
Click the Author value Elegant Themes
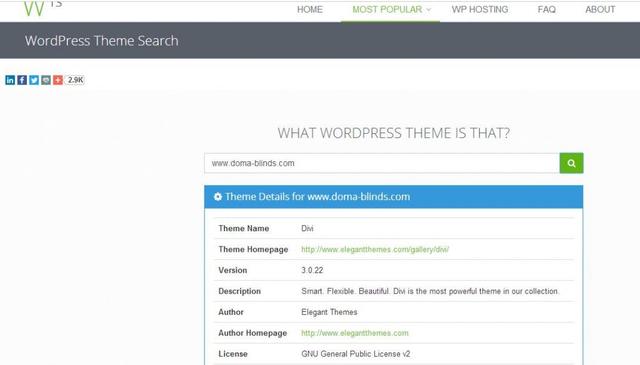(x=329, y=312)
